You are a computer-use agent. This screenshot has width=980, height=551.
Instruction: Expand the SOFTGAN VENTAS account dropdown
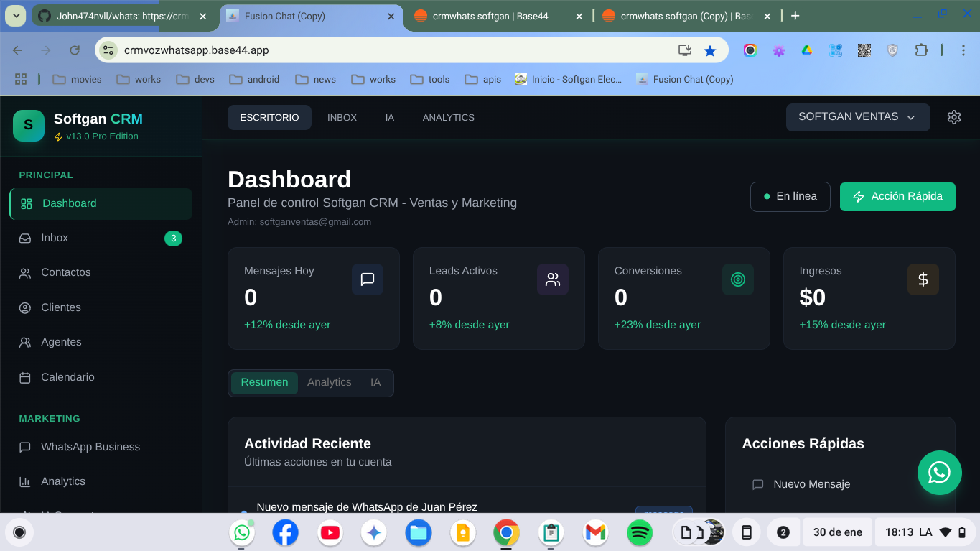pyautogui.click(x=858, y=117)
